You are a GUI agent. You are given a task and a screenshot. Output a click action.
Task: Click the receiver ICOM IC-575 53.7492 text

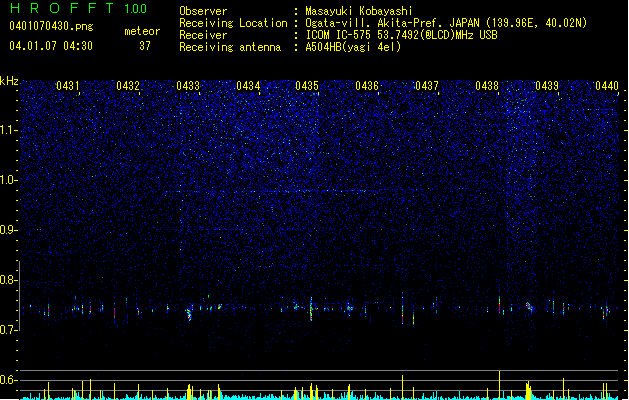[x=401, y=35]
